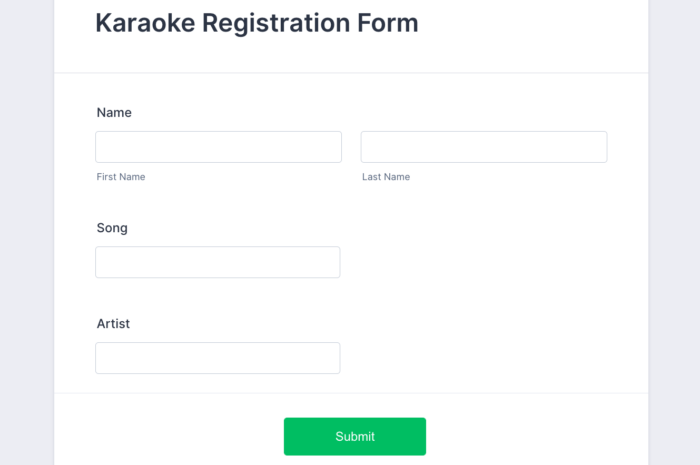Viewport: 700px width, 465px height.
Task: Click the word Karaoke in the heading
Action: pos(142,23)
